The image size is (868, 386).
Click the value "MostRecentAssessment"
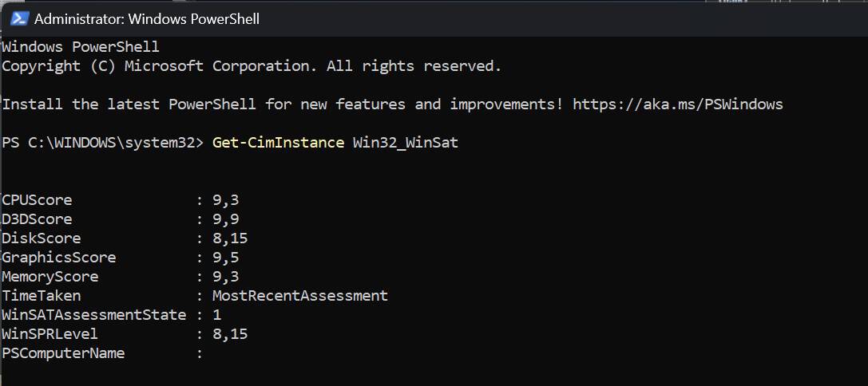pyautogui.click(x=300, y=296)
